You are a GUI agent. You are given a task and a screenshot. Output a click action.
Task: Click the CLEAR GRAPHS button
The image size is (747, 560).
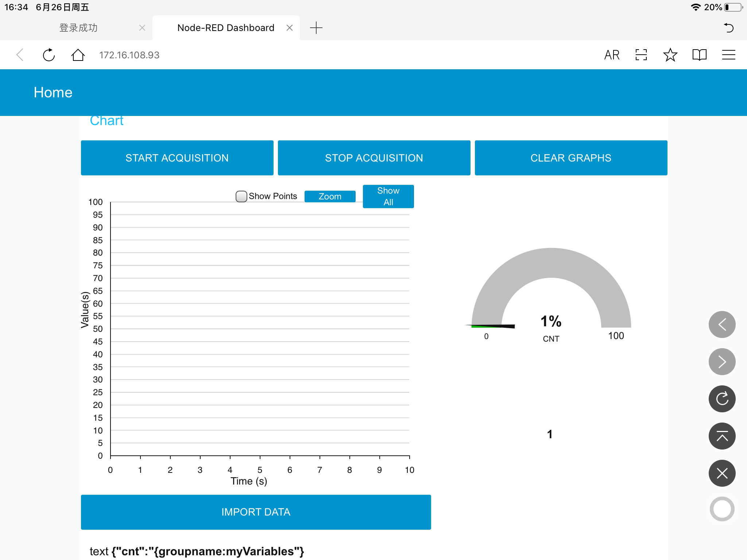[x=571, y=158]
